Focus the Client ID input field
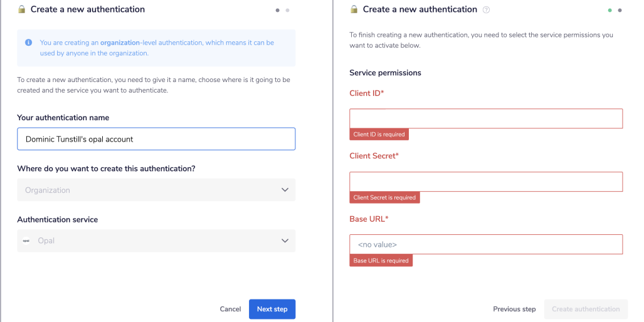 (486, 118)
